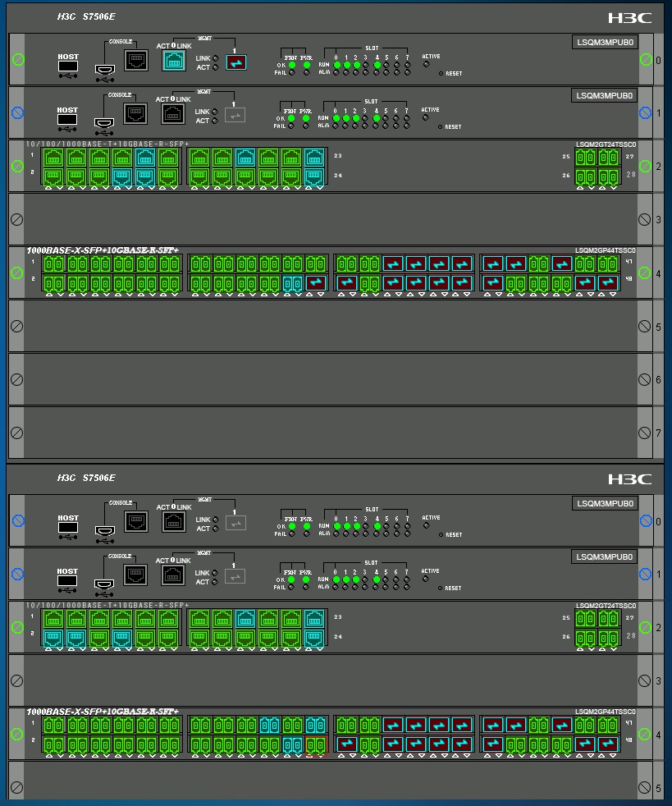Click cyan MGMT Ethernet port, upper chassis slot 0
The width and height of the screenshot is (672, 806).
point(174,61)
